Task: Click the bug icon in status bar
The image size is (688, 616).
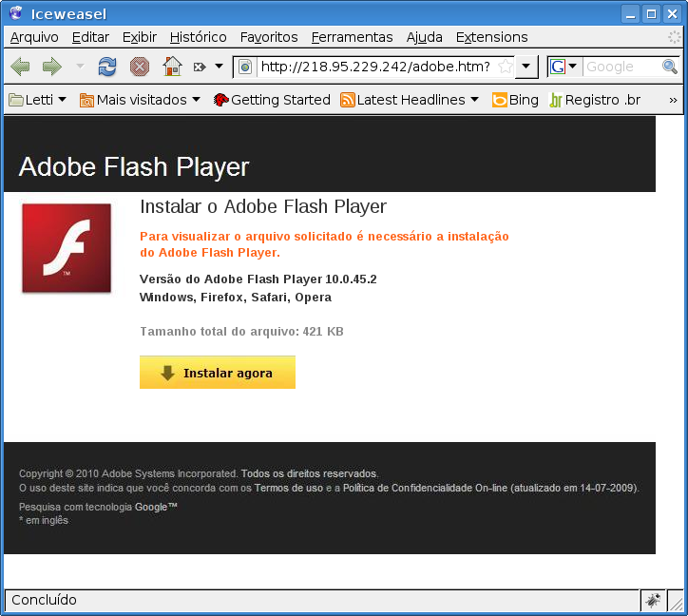Action: coord(653,600)
